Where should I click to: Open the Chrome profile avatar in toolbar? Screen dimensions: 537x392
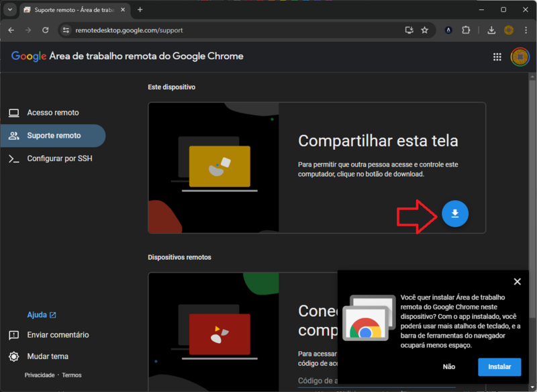(509, 30)
